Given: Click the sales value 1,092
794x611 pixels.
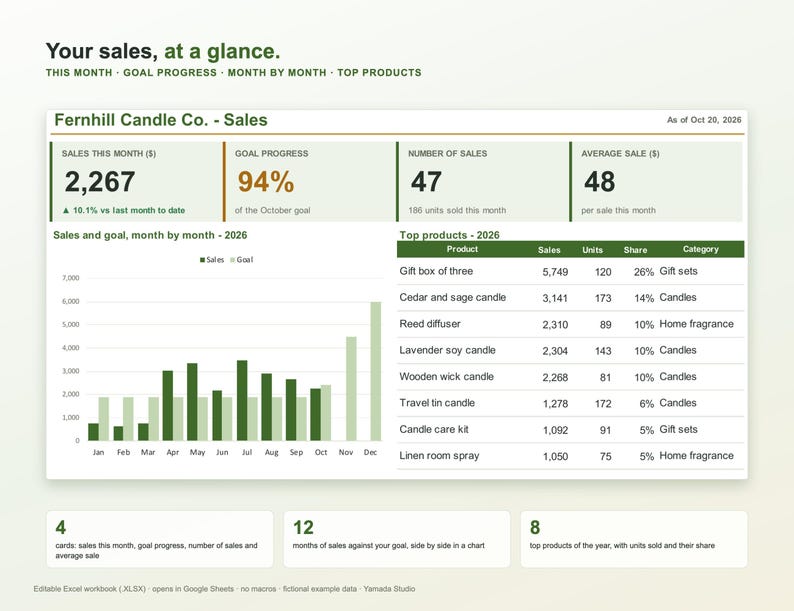Looking at the screenshot, I should tap(555, 430).
